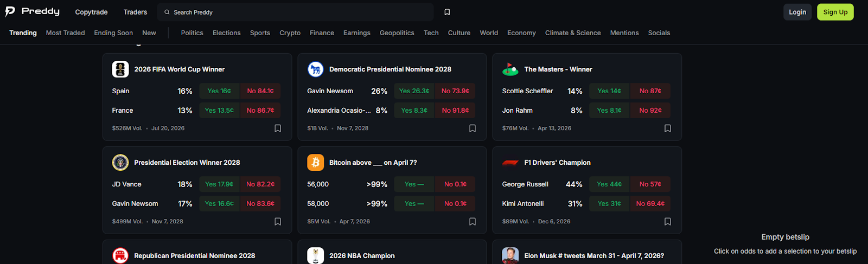Open the 2026 FIFA World Cup trophy icon
This screenshot has width=868, height=264.
coord(120,69)
